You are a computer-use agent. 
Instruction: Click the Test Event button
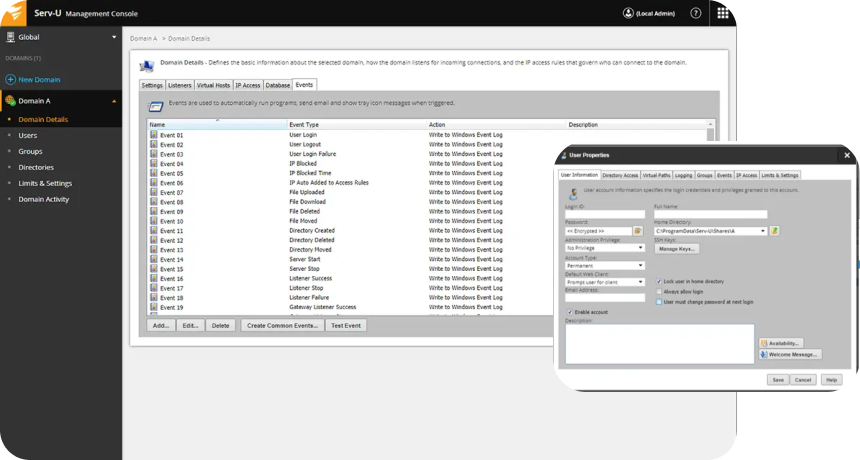coord(346,326)
